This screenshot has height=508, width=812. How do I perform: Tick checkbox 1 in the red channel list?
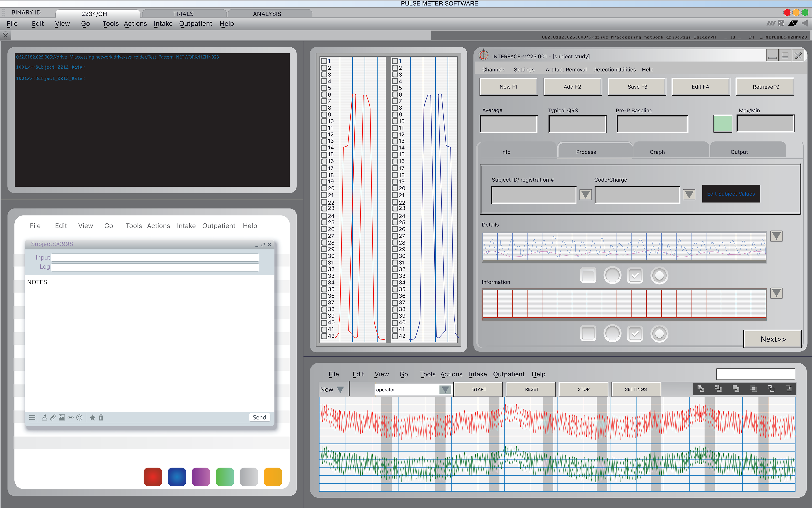[x=324, y=61]
